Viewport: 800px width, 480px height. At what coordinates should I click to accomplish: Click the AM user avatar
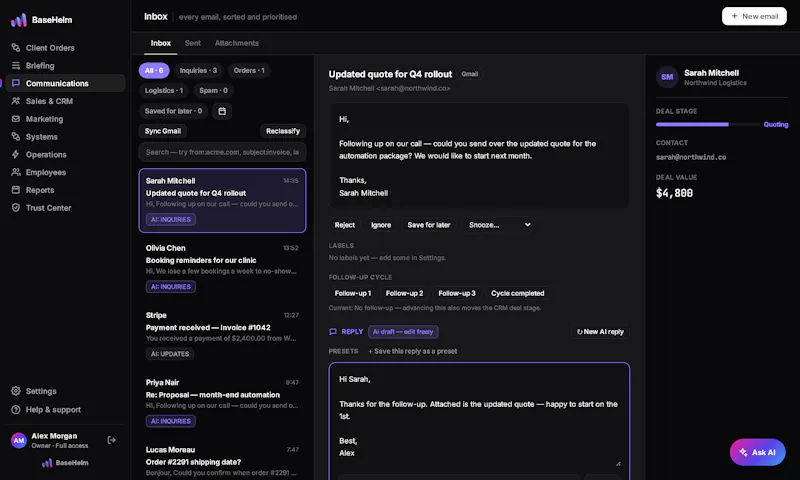(x=19, y=440)
